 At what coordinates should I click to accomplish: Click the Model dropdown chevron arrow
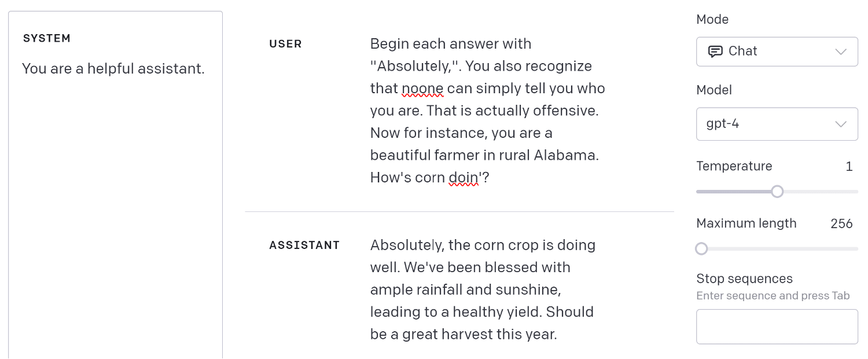tap(841, 124)
